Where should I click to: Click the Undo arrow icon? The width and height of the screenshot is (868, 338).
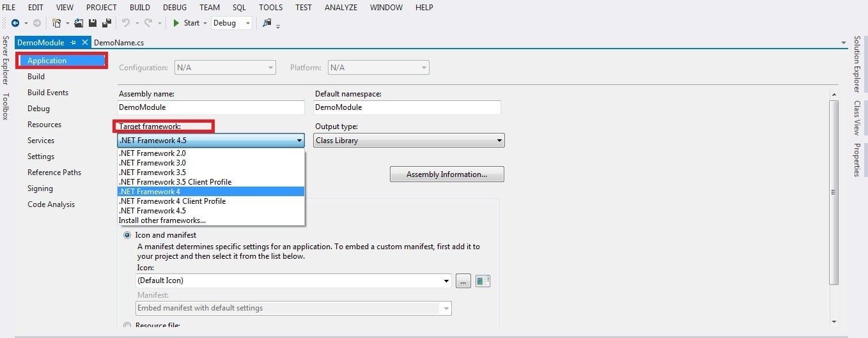[x=126, y=23]
